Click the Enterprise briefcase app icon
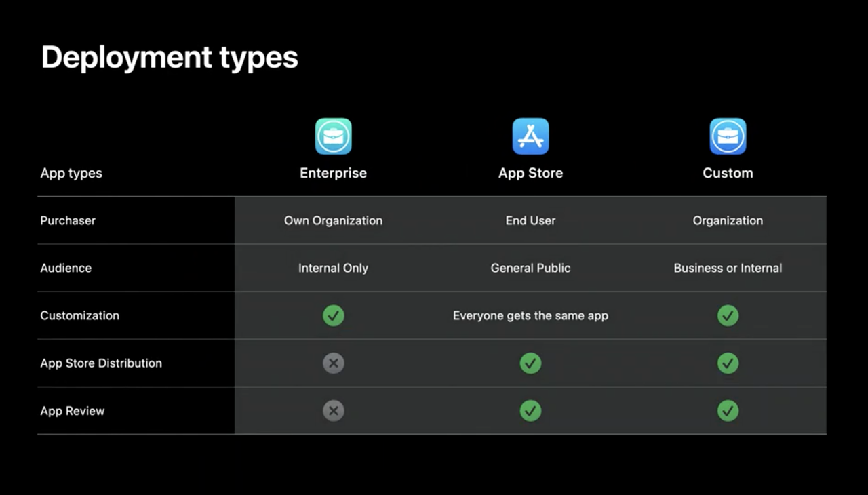The width and height of the screenshot is (868, 495). pos(333,136)
